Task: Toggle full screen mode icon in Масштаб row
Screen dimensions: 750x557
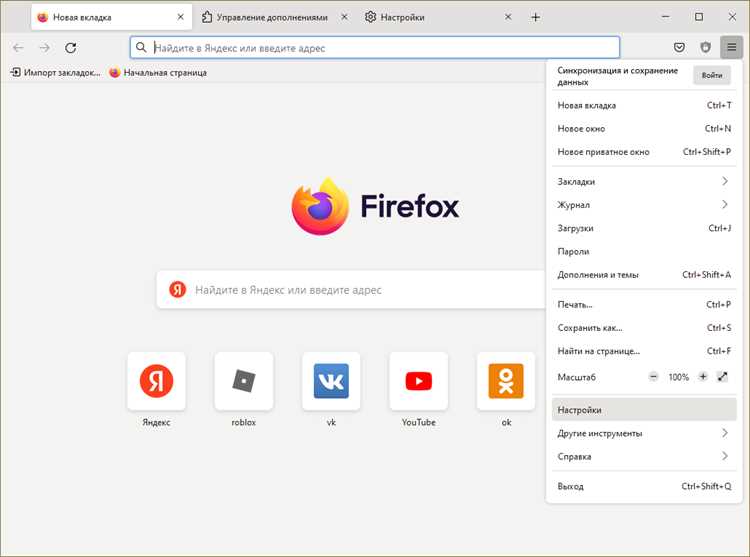Action: [x=722, y=377]
